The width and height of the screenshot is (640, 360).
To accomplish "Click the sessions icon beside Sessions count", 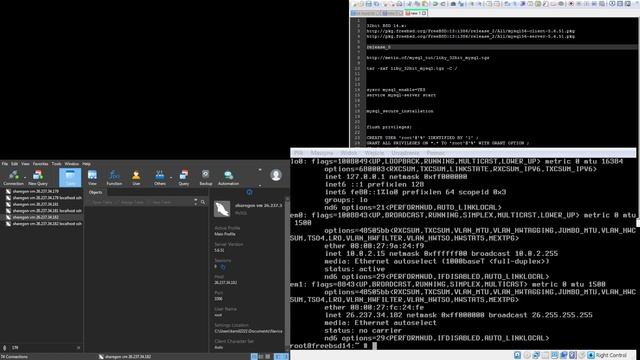I will 223,267.
